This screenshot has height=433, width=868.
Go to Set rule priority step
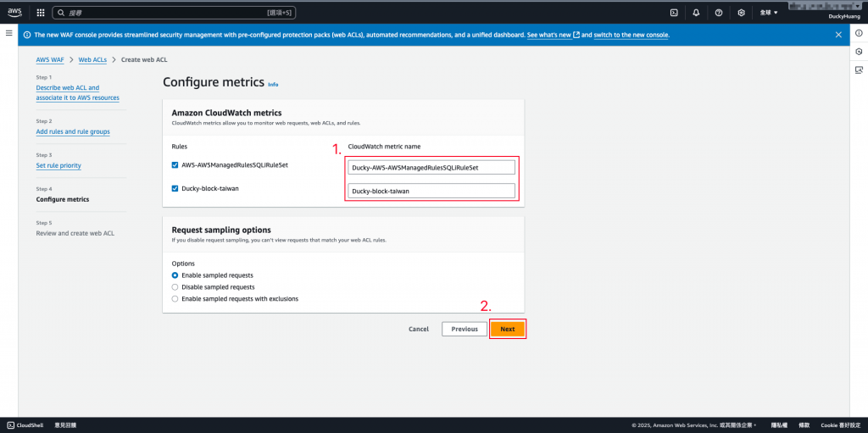coord(58,165)
